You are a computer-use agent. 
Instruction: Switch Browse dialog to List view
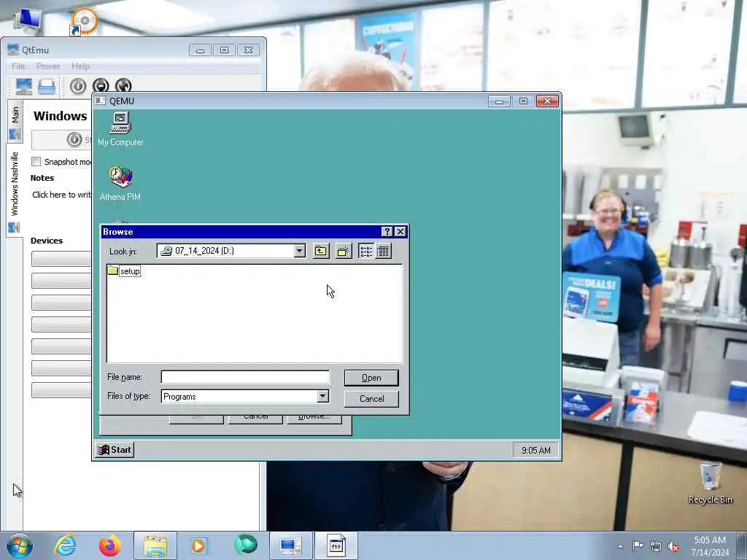[x=366, y=251]
